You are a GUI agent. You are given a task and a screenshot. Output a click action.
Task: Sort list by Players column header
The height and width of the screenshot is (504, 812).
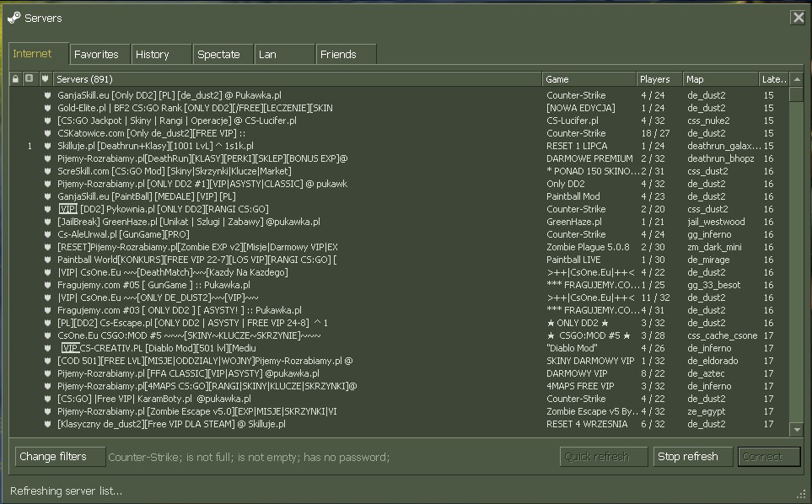pos(659,79)
